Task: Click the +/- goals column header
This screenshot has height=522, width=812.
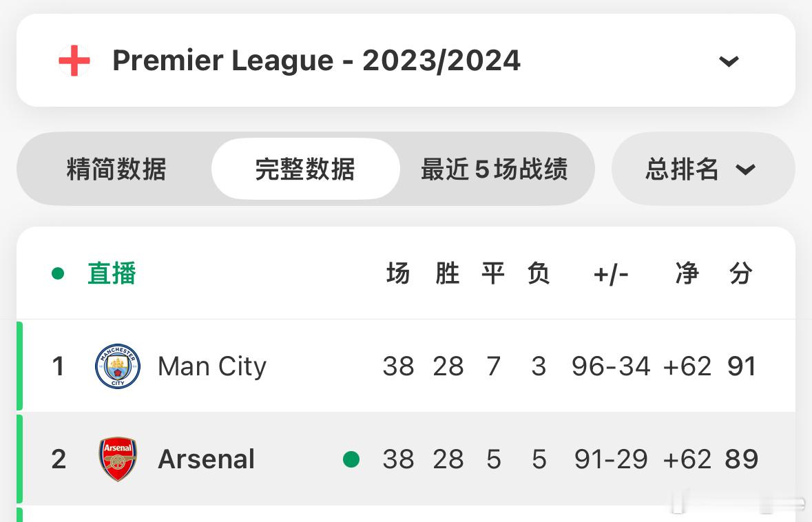Action: [611, 274]
